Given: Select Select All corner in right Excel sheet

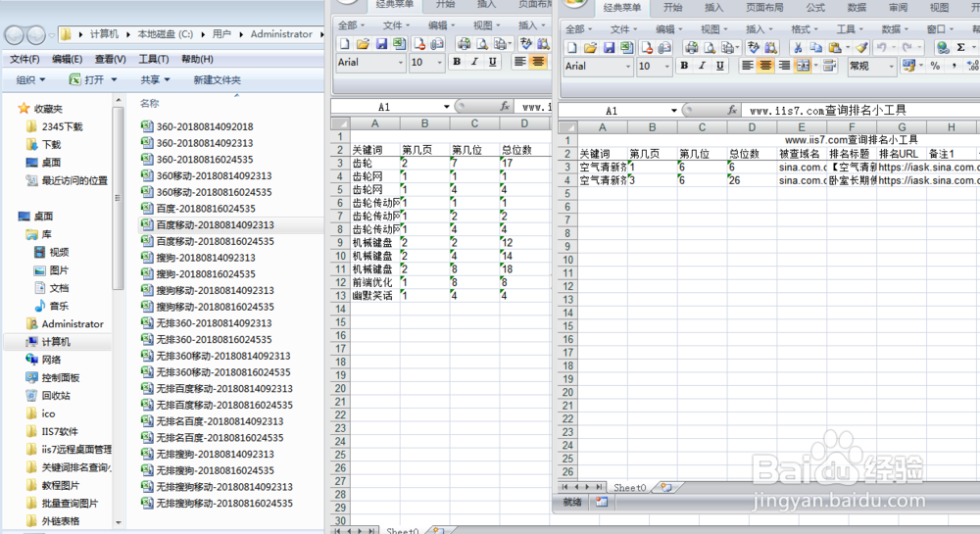Looking at the screenshot, I should click(567, 126).
